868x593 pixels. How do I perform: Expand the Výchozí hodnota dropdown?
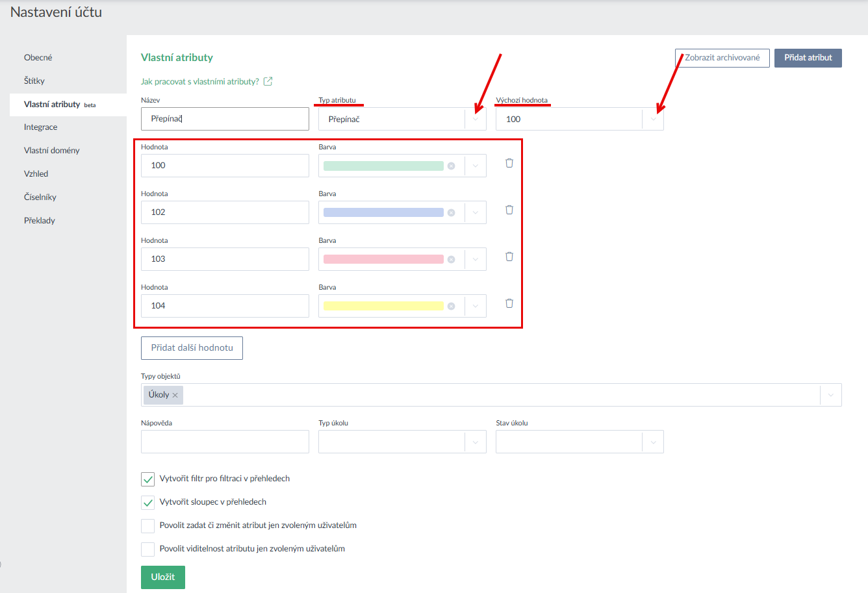[653, 120]
